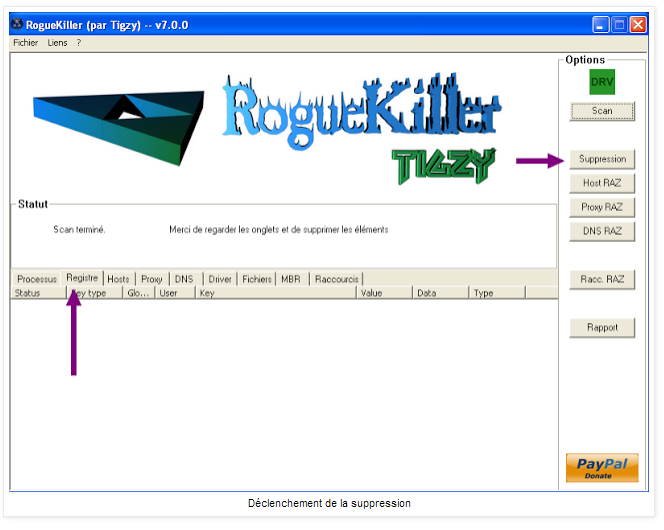664x530 pixels.
Task: Click the Glo... column header
Action: [139, 293]
